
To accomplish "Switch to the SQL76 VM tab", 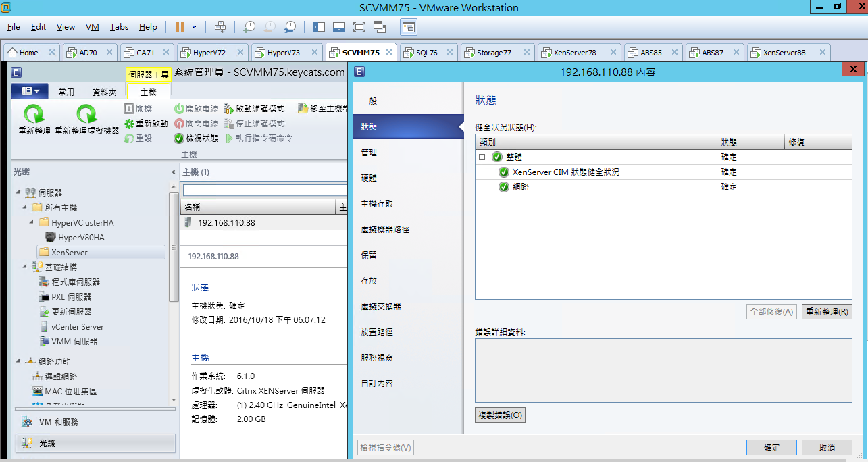I will 430,53.
